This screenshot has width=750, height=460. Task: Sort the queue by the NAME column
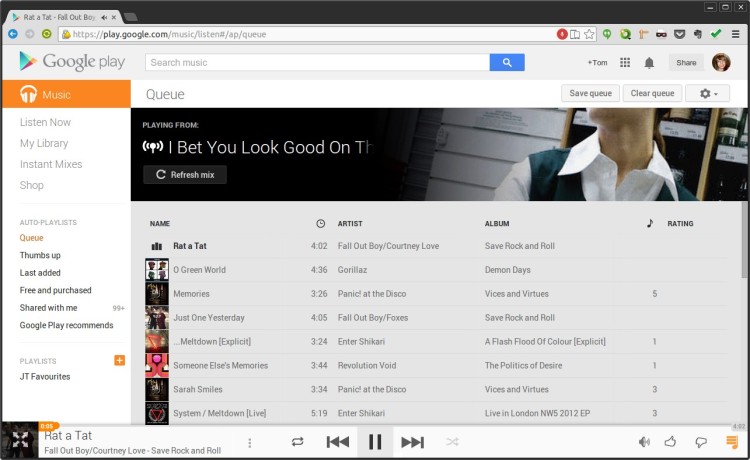click(160, 223)
